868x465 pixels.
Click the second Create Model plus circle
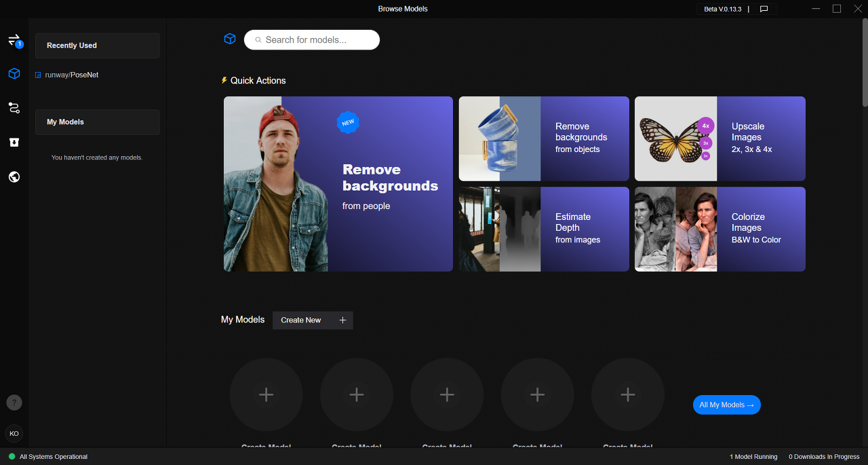coord(357,395)
